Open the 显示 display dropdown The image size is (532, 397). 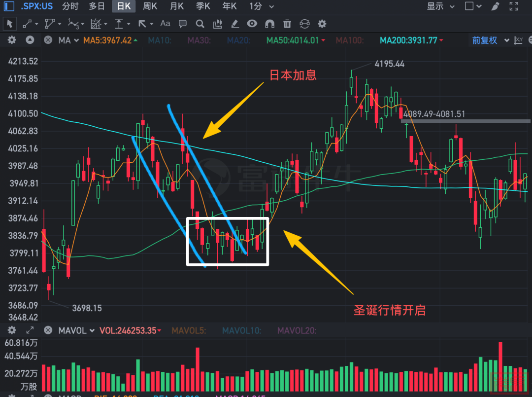(438, 6)
